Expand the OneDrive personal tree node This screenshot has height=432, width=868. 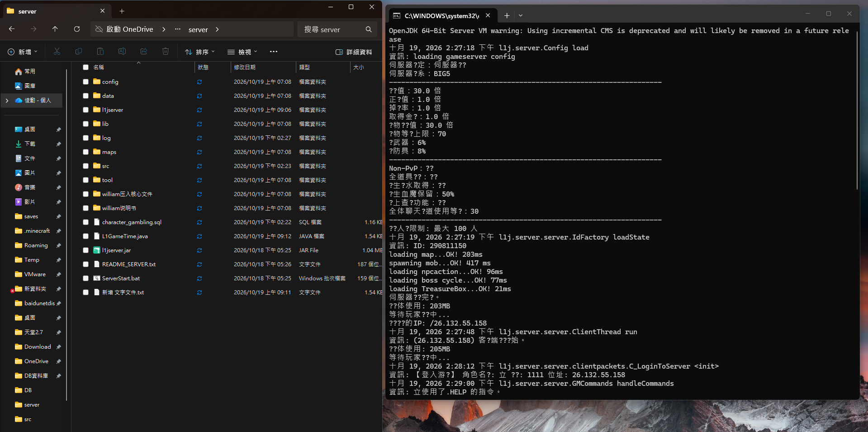(x=7, y=101)
